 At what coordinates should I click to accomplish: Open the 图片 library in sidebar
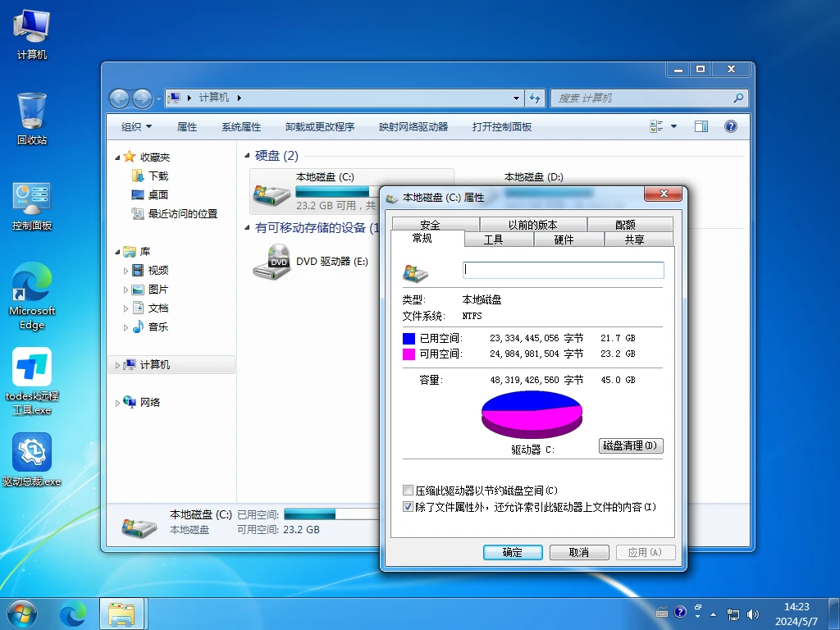click(x=158, y=290)
